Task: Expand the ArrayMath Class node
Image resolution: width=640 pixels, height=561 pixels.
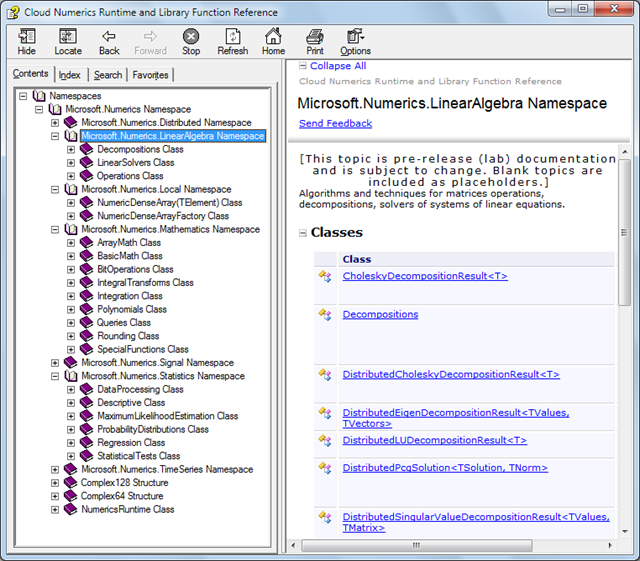Action: point(71,243)
